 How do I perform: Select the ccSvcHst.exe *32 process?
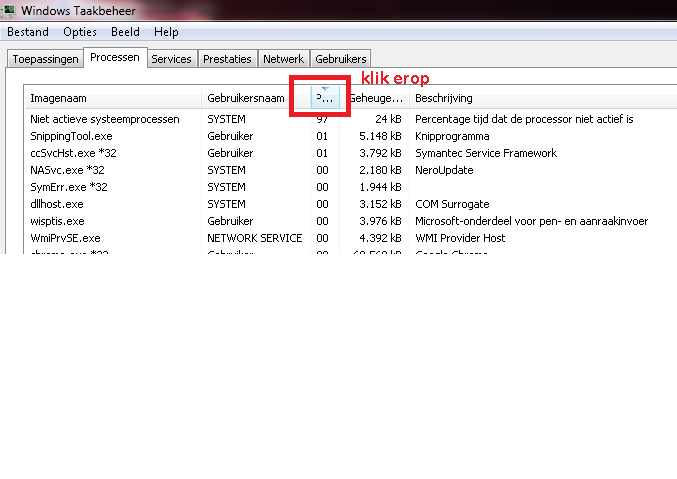[351, 153]
